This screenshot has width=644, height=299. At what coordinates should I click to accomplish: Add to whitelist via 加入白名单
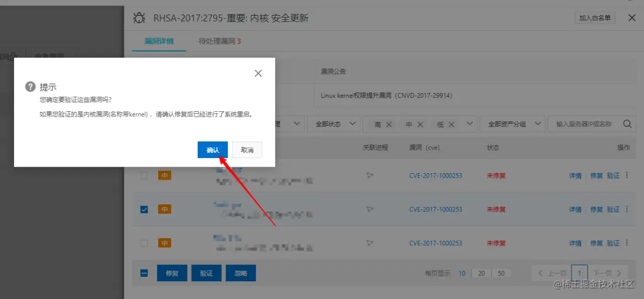coord(595,18)
